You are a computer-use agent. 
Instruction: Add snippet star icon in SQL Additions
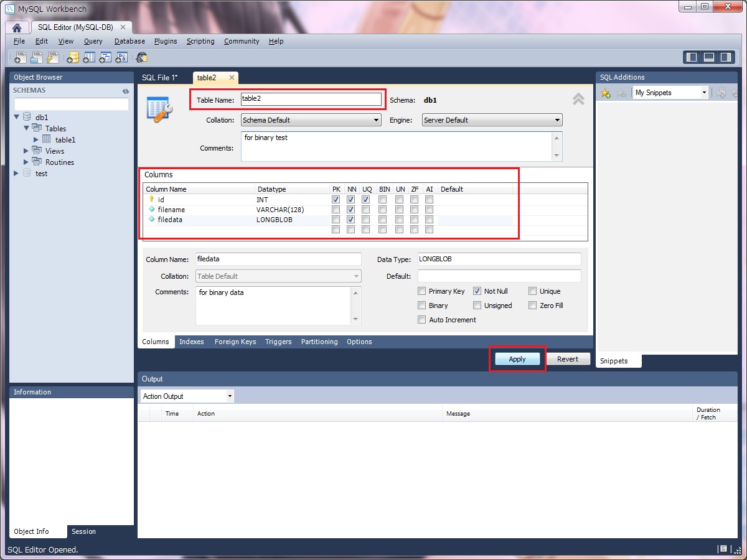[605, 93]
